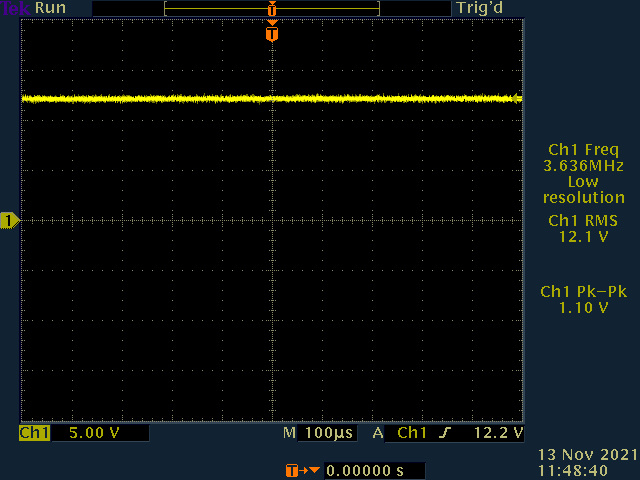Click the trigger level arrow at right edge
Image resolution: width=640 pixels, height=480 pixels.
(x=517, y=98)
